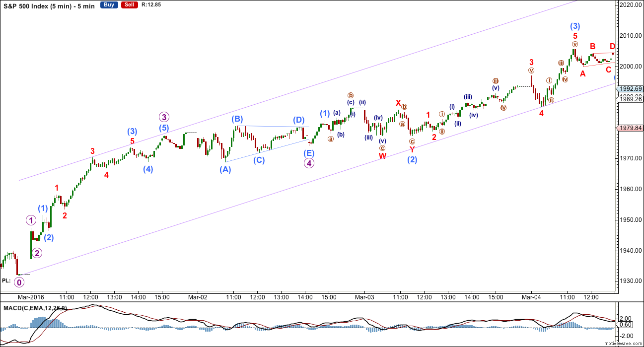Click the 2020.00 price axis label
Image resolution: width=644 pixels, height=347 pixels.
[x=631, y=5]
